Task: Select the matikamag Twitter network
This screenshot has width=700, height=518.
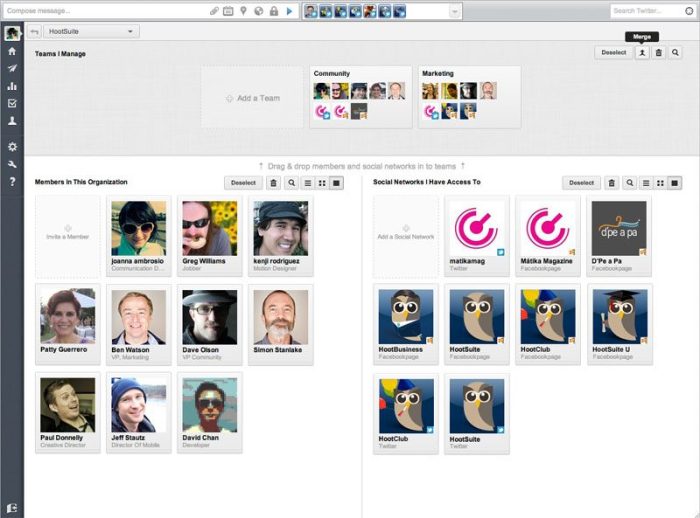Action: (x=477, y=236)
